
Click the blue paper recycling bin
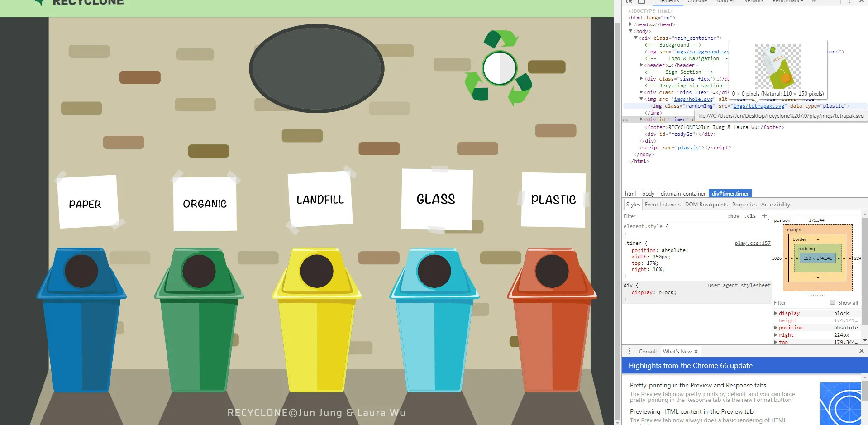[x=81, y=319]
